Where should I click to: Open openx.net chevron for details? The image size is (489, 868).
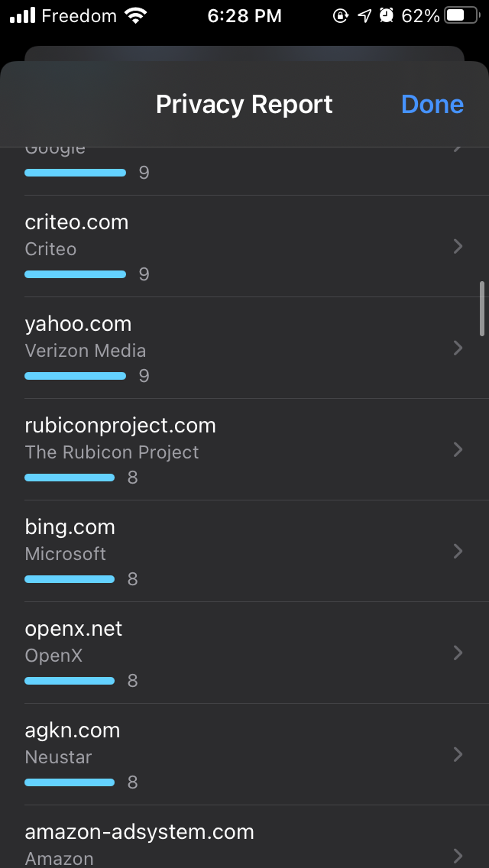[458, 653]
